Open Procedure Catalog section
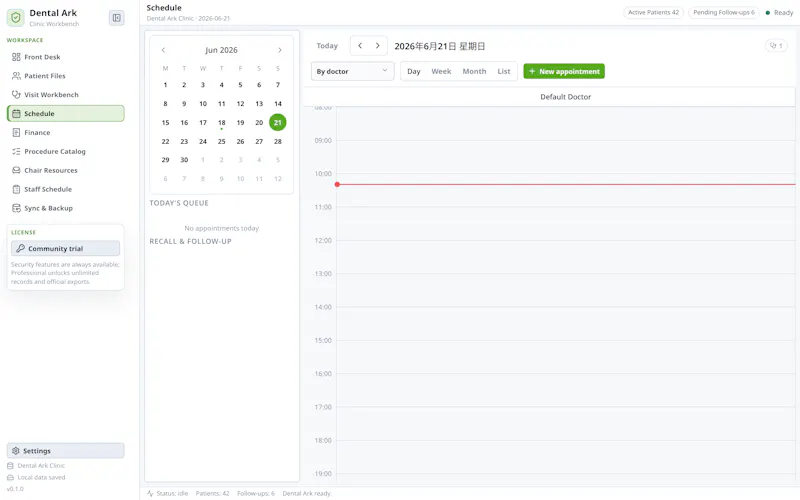The width and height of the screenshot is (800, 500). pos(65,152)
